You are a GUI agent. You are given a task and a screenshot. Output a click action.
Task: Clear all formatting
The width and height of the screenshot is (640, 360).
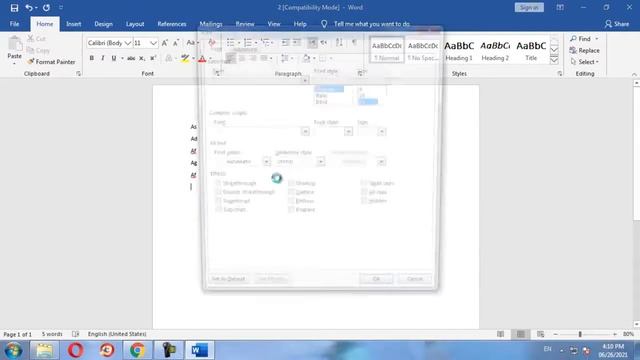pos(212,43)
